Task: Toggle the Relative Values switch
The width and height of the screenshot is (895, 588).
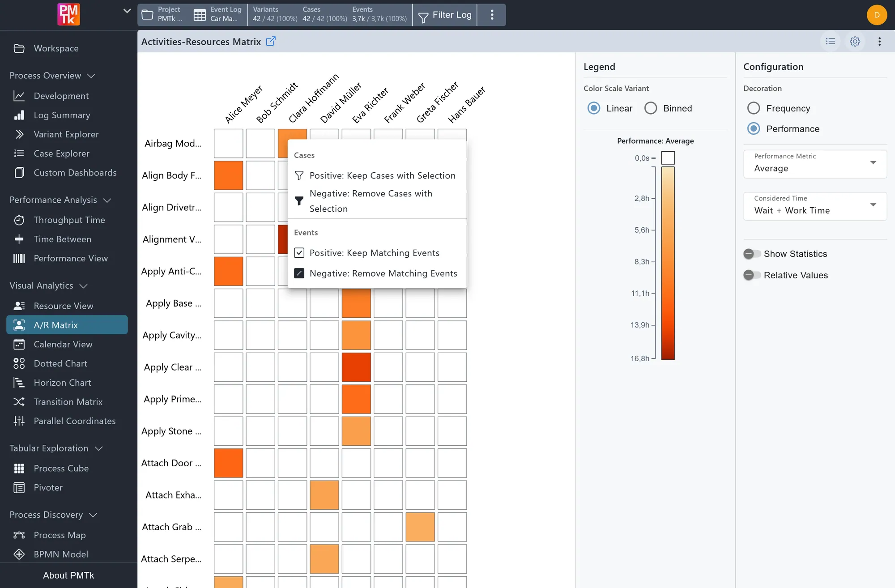Action: pos(752,275)
